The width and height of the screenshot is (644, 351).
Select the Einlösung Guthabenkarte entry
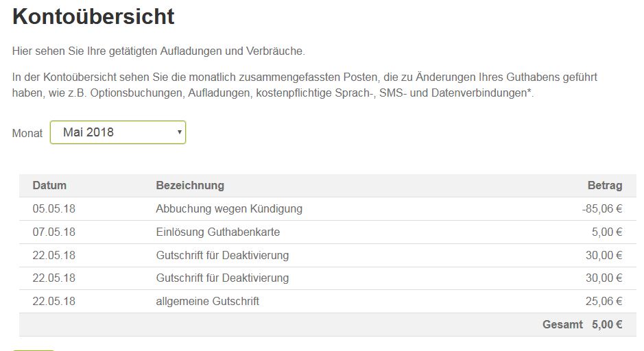tap(217, 232)
